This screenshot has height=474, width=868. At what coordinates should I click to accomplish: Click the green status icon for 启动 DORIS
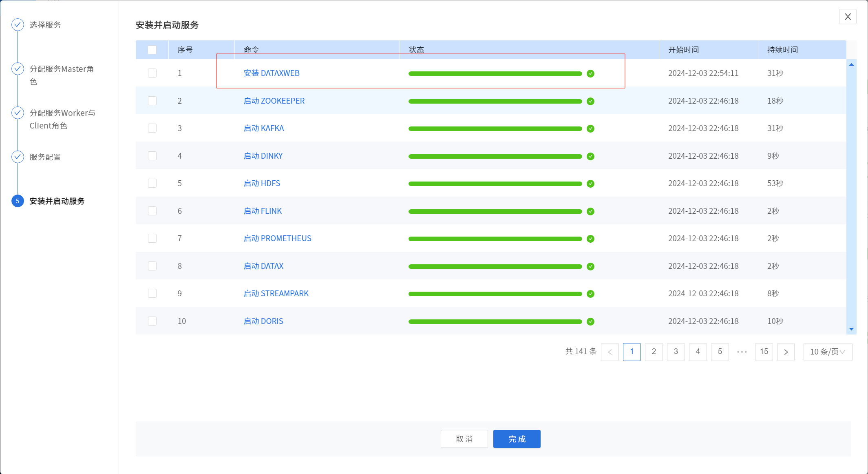[x=590, y=321]
